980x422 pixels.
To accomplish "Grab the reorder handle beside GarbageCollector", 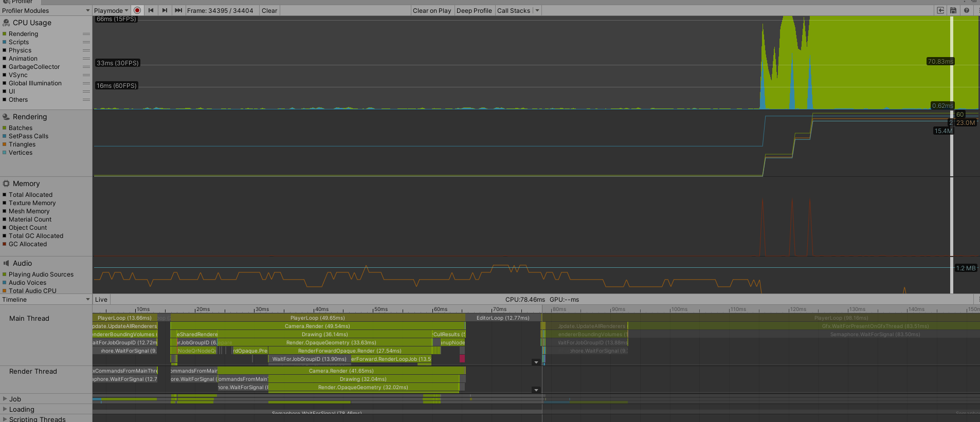I will coord(86,67).
